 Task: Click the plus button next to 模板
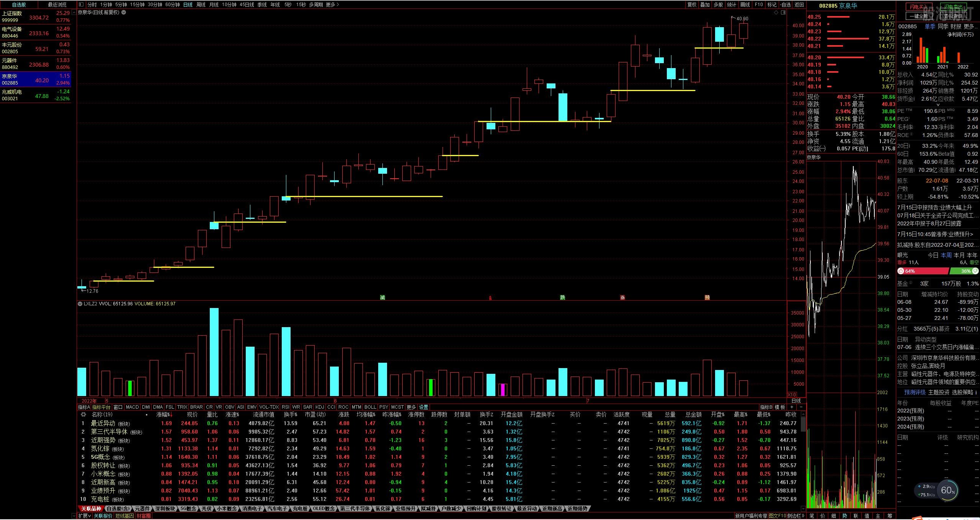(x=792, y=407)
